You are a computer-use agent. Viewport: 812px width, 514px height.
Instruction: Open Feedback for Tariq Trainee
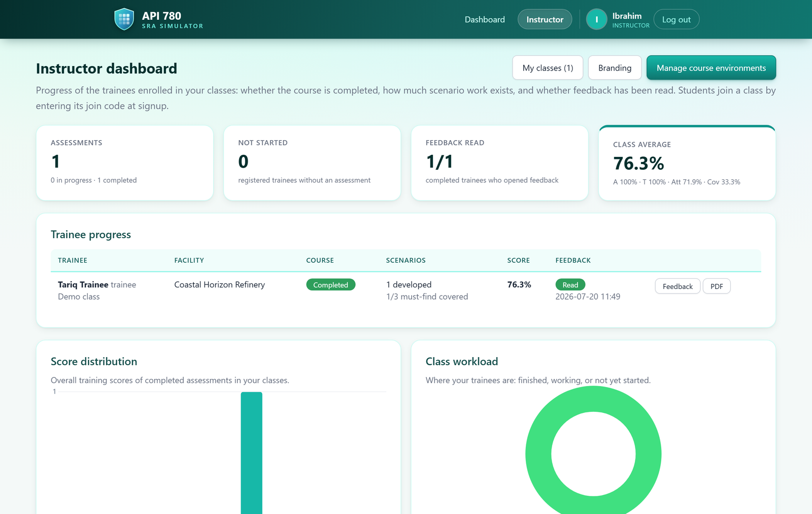tap(678, 286)
